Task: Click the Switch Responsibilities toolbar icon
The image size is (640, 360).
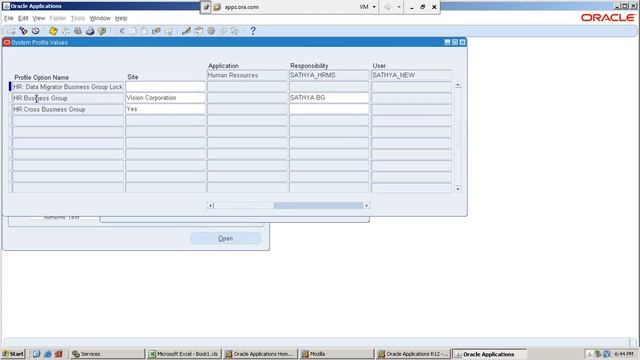Action: tap(78, 31)
